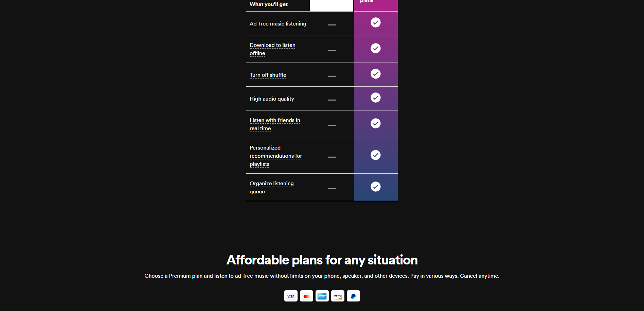Click the Visa payment icon

coord(291,296)
